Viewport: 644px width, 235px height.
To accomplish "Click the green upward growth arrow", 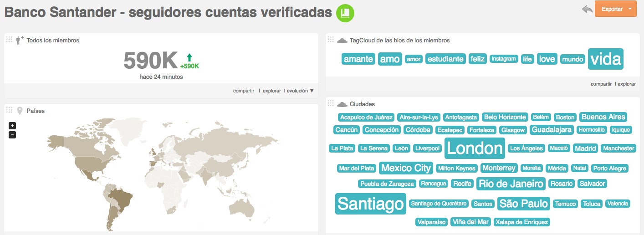I will pos(189,57).
